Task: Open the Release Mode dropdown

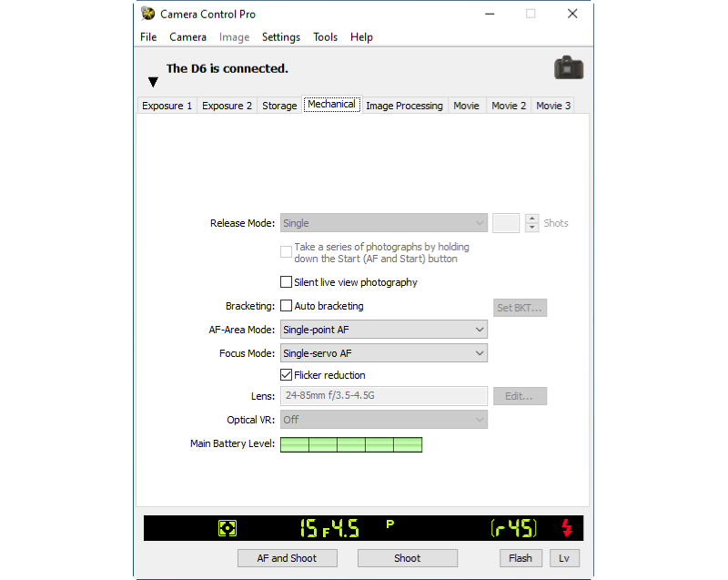Action: click(384, 223)
